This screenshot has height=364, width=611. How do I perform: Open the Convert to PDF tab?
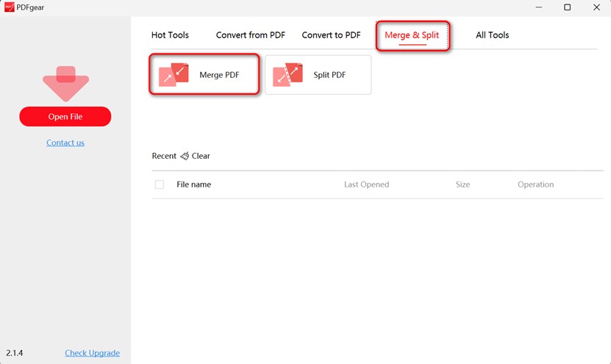[x=331, y=35]
